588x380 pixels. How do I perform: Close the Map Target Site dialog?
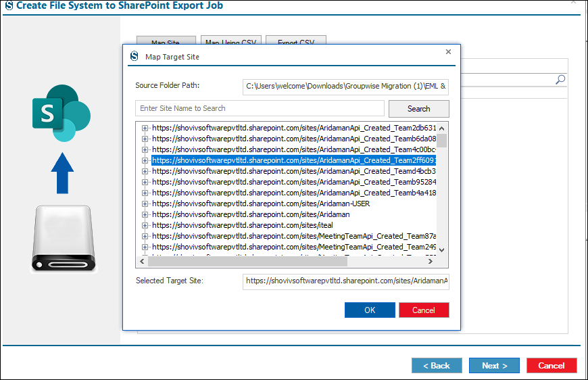(448, 52)
